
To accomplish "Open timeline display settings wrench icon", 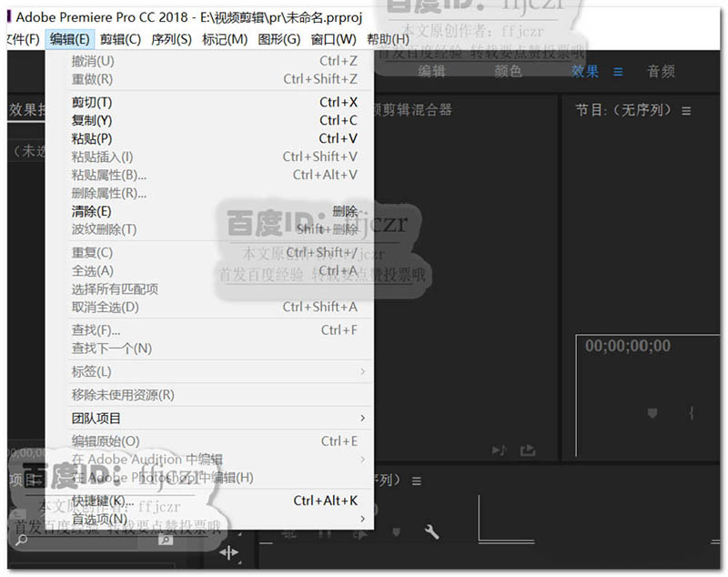I will (431, 531).
